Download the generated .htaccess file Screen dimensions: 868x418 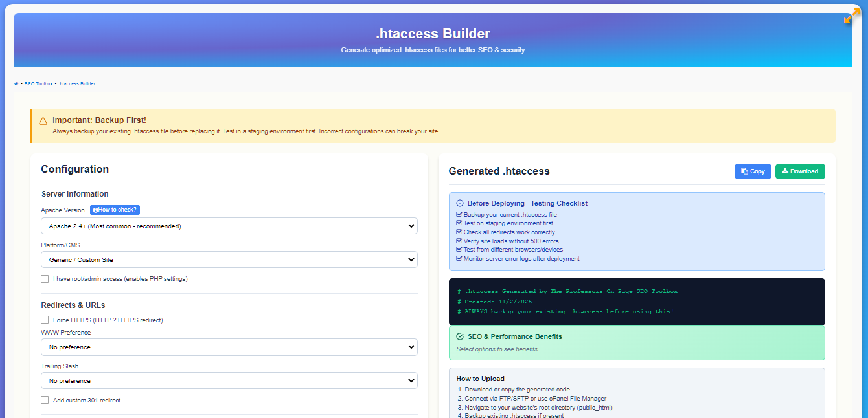click(x=800, y=171)
